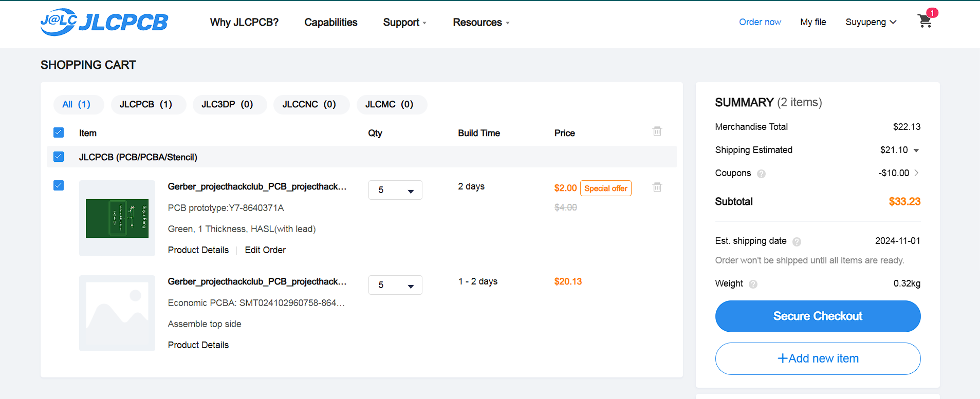The height and width of the screenshot is (399, 980).
Task: Click Add new item button
Action: tap(818, 358)
